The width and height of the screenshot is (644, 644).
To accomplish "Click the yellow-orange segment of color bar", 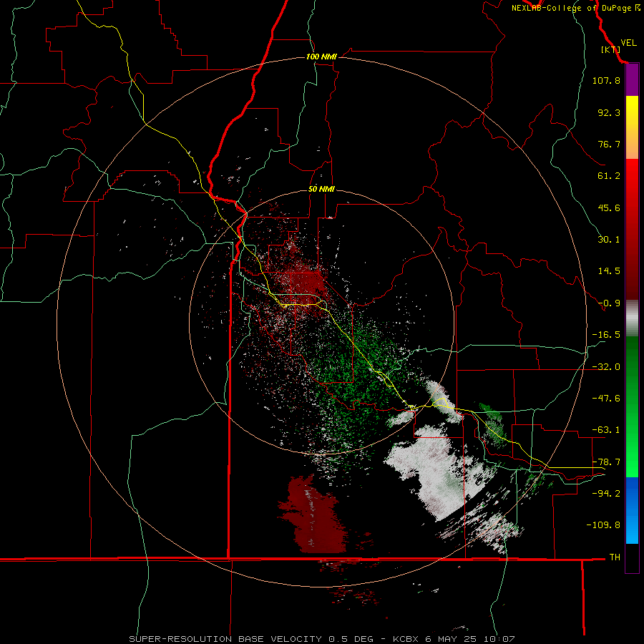I will pos(632,127).
